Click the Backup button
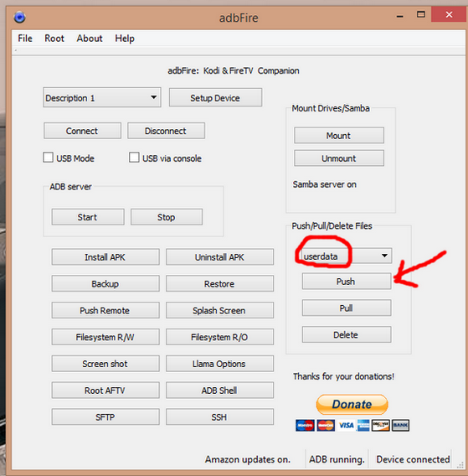The width and height of the screenshot is (468, 476). (x=105, y=283)
